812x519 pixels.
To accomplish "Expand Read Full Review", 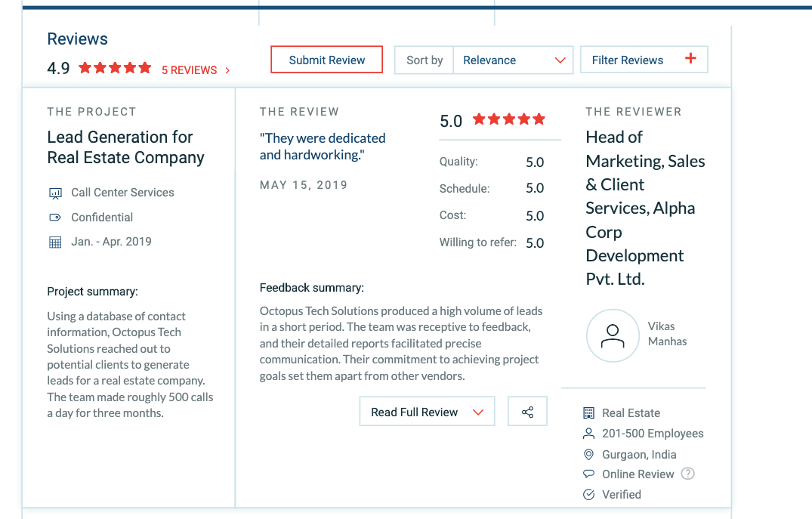I will [427, 412].
